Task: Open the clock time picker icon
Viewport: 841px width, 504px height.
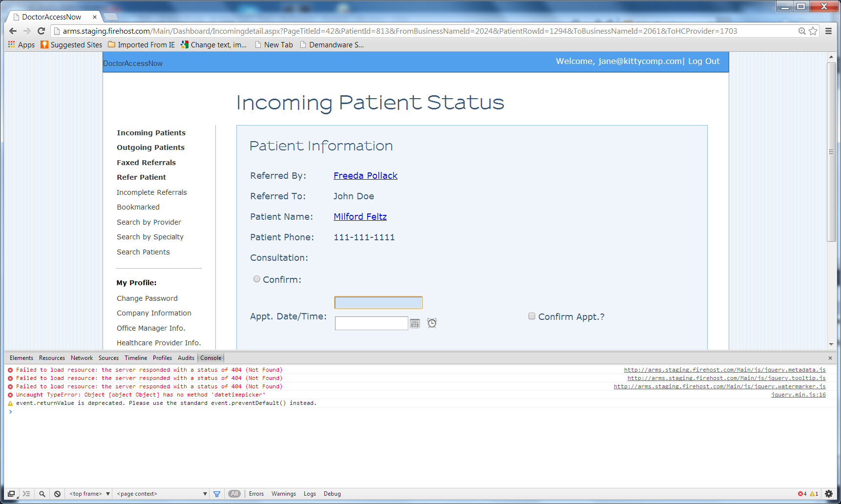Action: 432,323
